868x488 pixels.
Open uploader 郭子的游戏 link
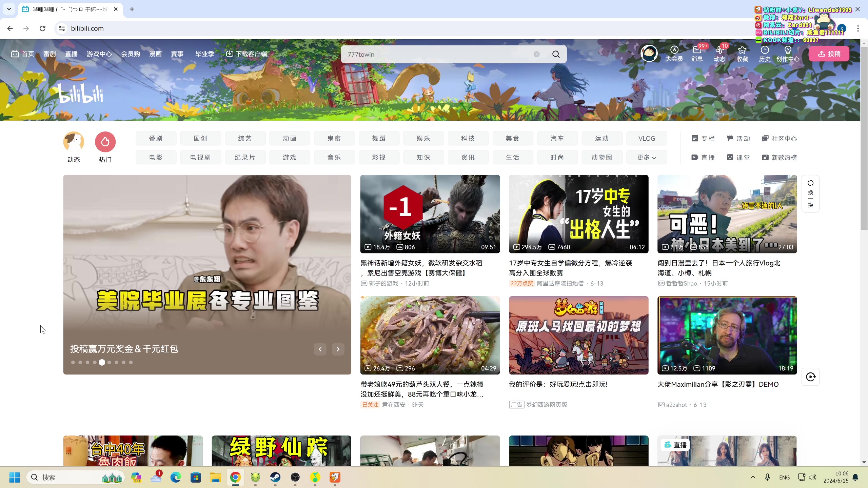383,283
